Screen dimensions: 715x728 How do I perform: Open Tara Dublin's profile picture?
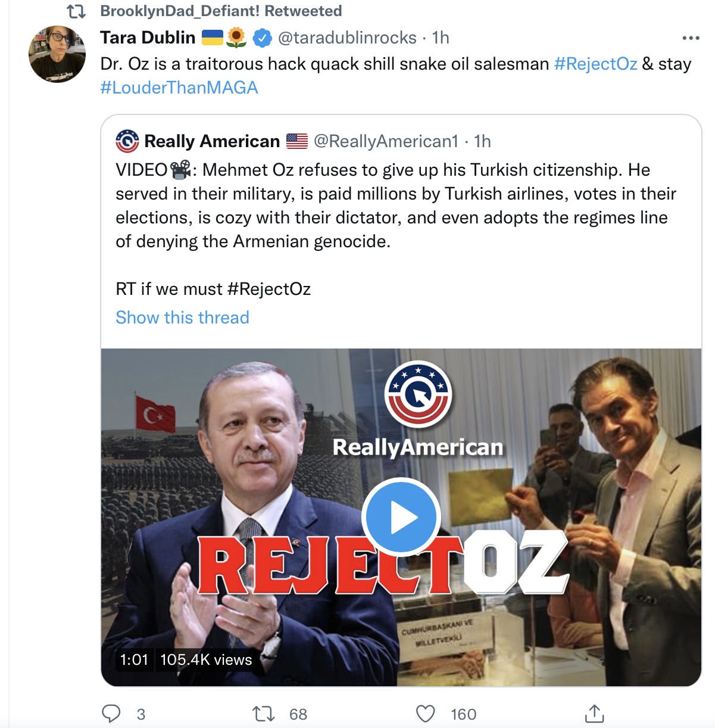click(x=57, y=54)
